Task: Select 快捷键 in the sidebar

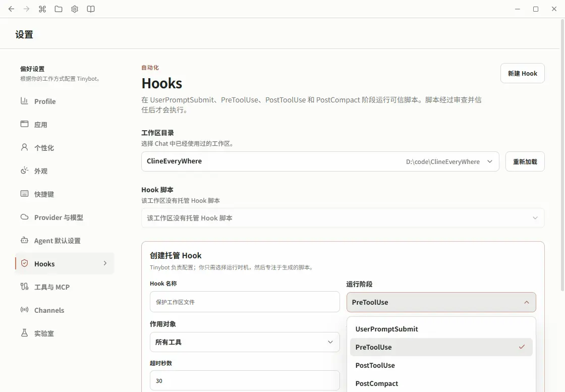Action: click(65, 194)
